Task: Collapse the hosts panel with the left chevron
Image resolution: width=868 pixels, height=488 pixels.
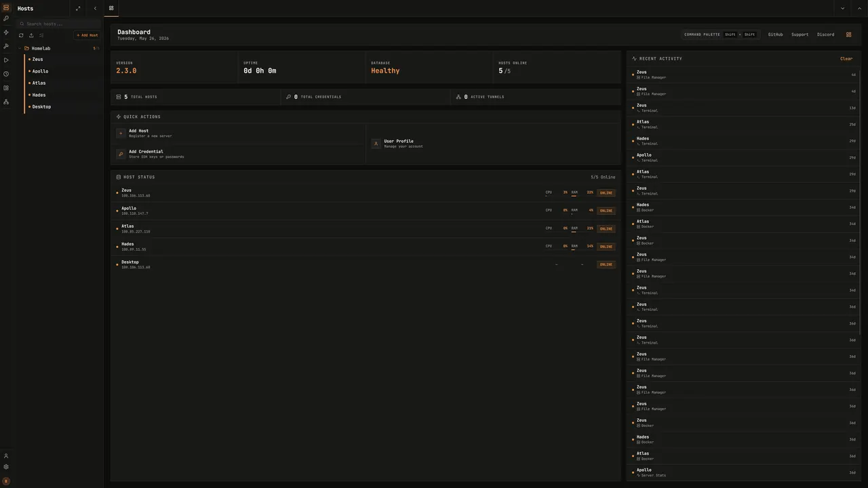Action: tap(95, 9)
